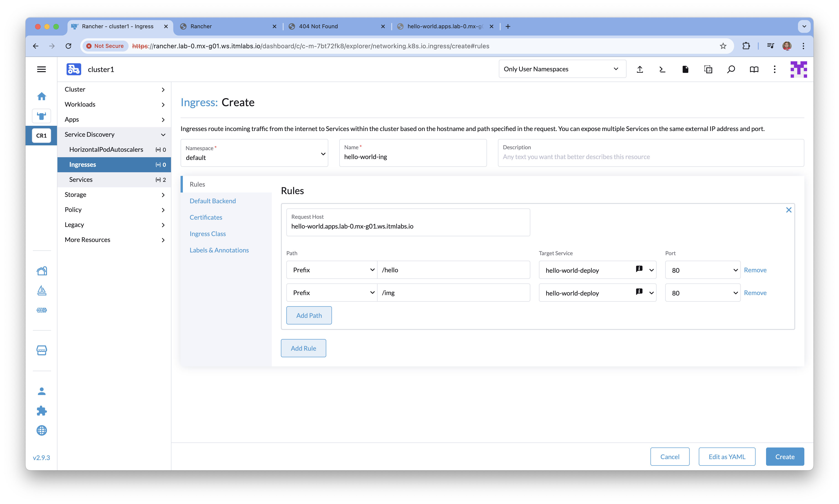839x504 pixels.
Task: Open Users & Authentication person icon
Action: [41, 391]
